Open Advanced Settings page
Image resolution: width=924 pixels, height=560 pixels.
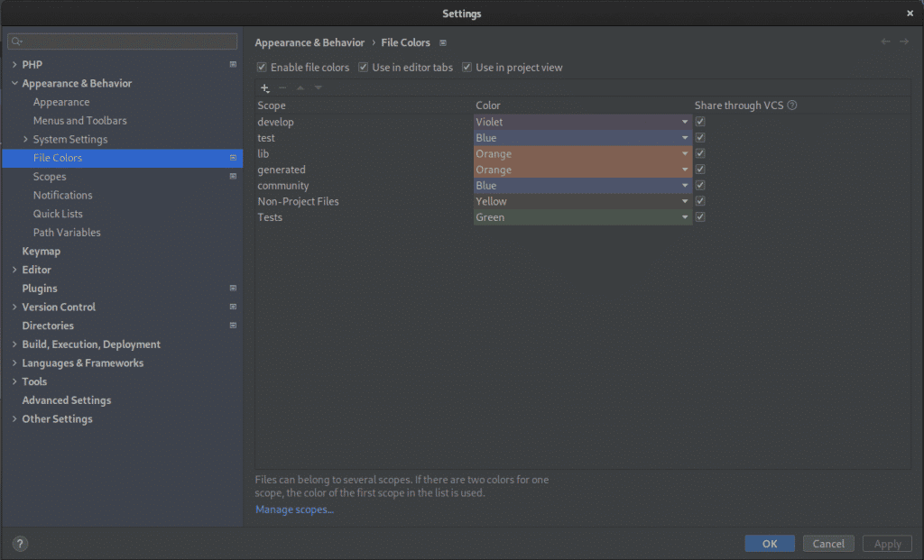(x=67, y=400)
